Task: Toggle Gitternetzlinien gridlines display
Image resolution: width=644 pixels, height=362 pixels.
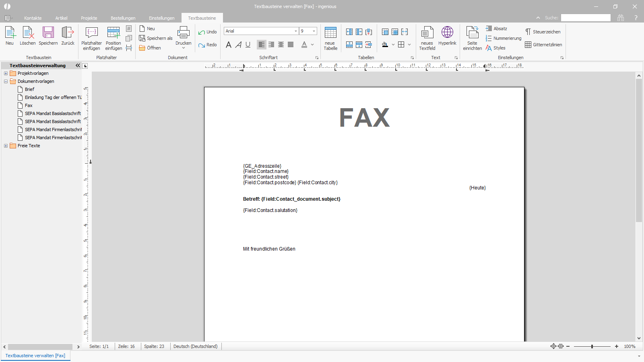Action: pyautogui.click(x=543, y=45)
